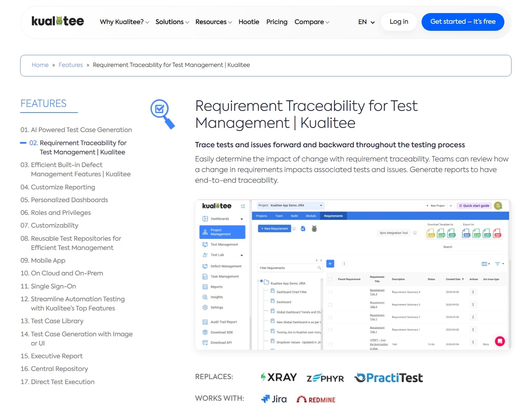Click the Download API icon
Viewport: 532px width, 411px height.
[x=205, y=343]
